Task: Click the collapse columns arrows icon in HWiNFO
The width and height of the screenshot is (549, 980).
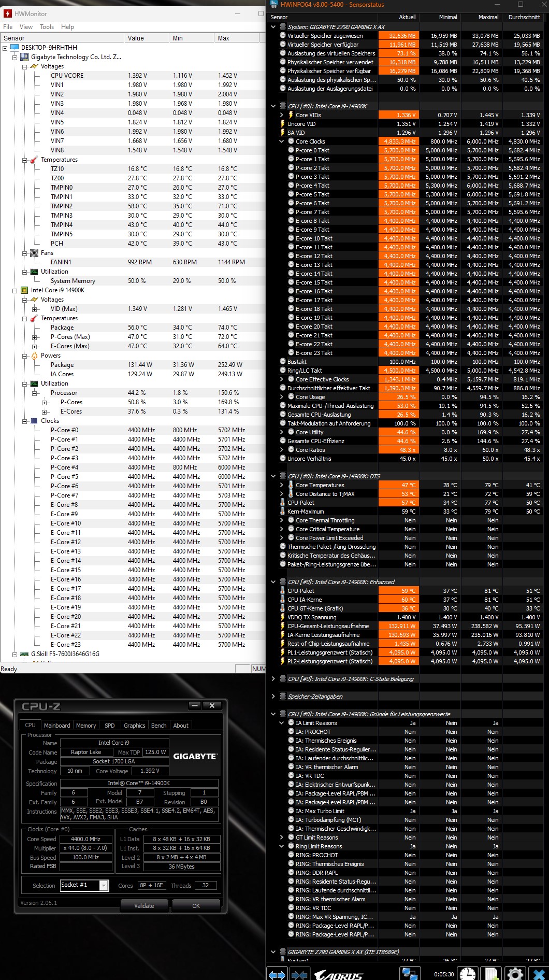Action: [299, 974]
